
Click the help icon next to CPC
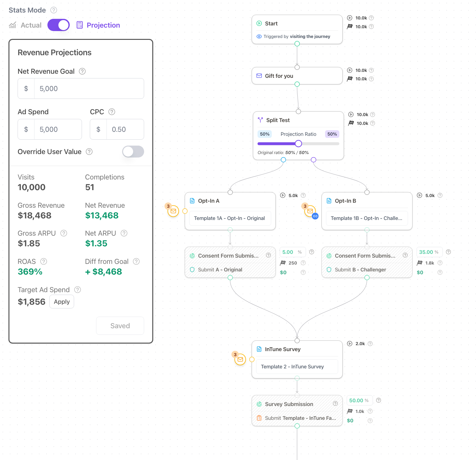pos(112,112)
